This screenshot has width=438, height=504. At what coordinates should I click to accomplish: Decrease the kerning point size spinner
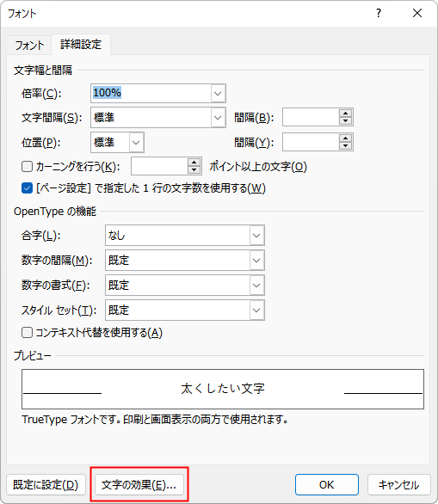pos(194,169)
